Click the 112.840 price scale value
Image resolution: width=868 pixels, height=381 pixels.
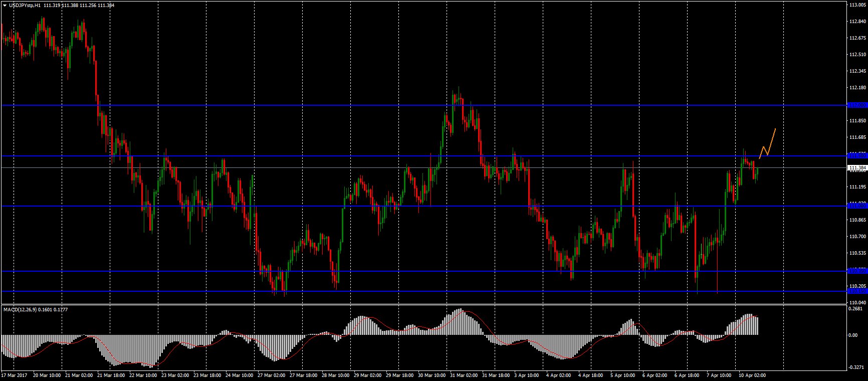[x=857, y=22]
